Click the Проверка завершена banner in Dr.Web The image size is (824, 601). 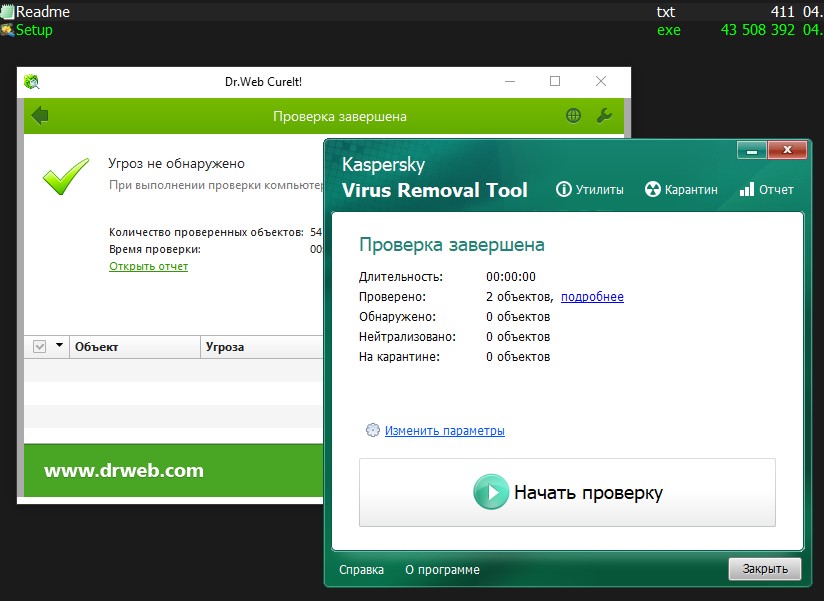pyautogui.click(x=340, y=116)
